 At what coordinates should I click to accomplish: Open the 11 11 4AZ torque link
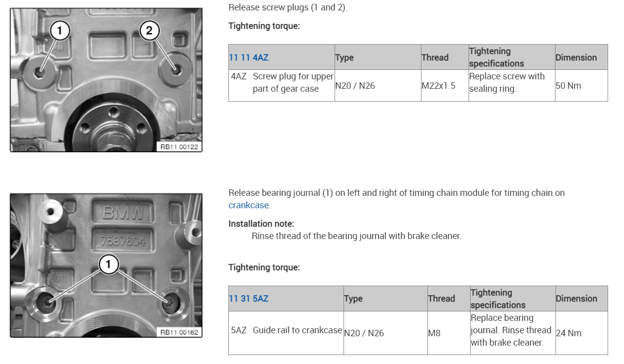249,58
